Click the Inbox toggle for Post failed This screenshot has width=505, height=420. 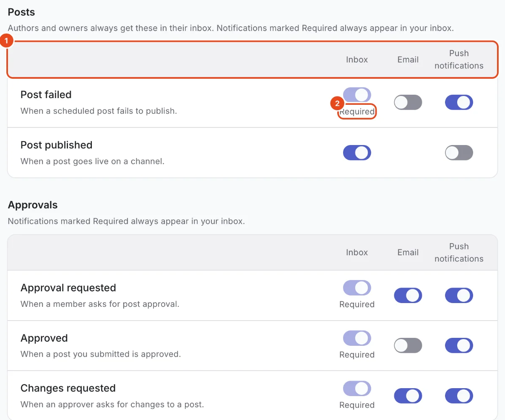pyautogui.click(x=357, y=95)
